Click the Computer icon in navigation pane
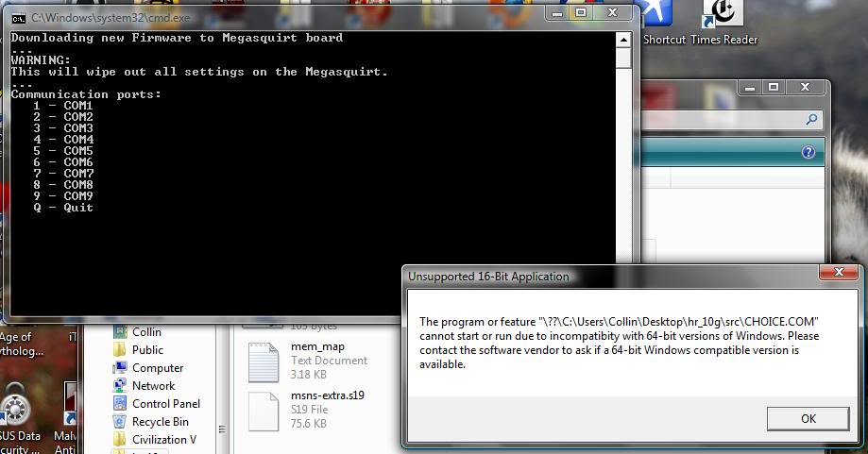 point(120,368)
